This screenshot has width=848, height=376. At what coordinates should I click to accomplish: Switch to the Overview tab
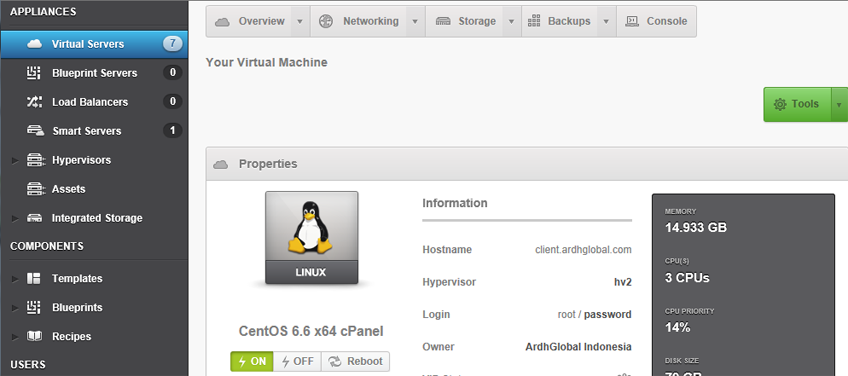249,22
